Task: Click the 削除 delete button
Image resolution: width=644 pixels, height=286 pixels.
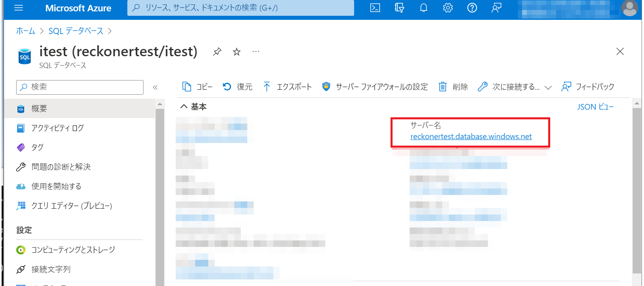Action: point(453,87)
